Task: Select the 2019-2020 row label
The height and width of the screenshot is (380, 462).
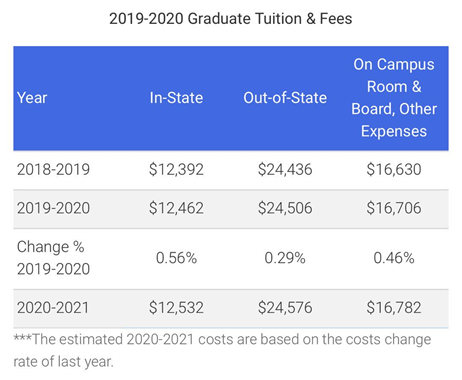Action: [53, 208]
